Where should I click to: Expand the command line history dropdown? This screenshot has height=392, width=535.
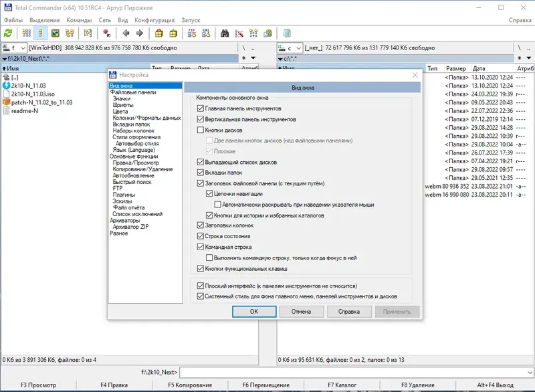530,372
